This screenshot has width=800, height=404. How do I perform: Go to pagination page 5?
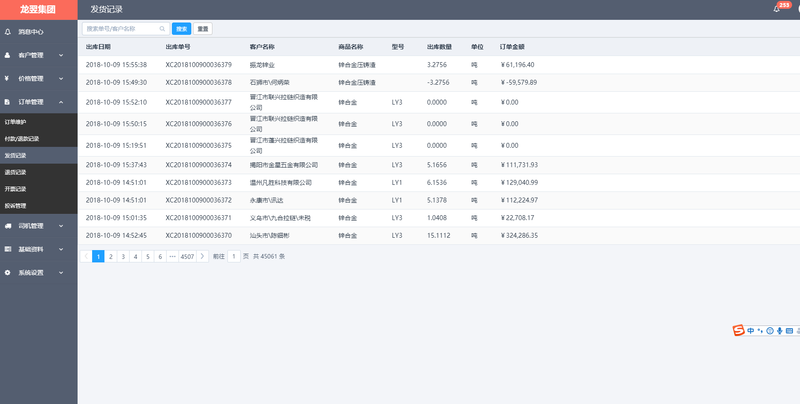(x=147, y=257)
